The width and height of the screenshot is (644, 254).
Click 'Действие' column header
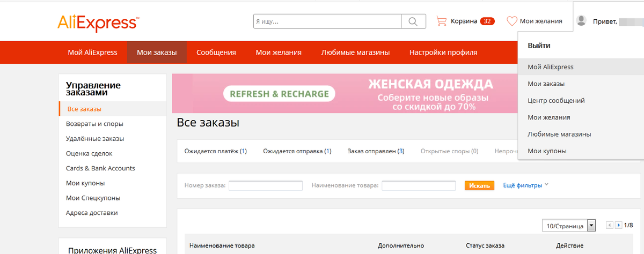(569, 245)
